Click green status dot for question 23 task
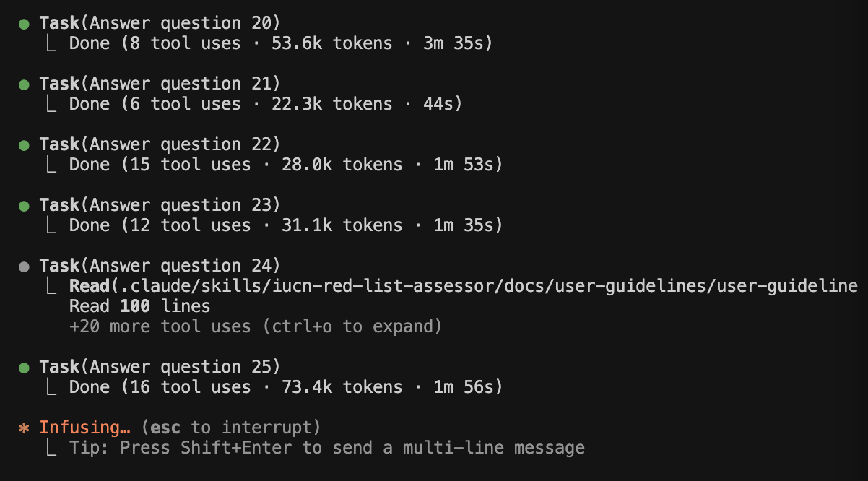The width and height of the screenshot is (868, 481). click(x=24, y=206)
